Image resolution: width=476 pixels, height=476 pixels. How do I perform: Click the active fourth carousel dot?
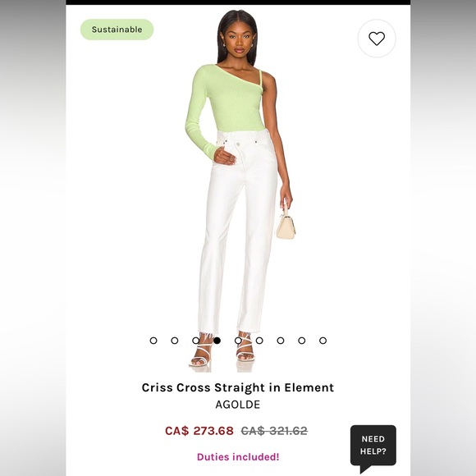tap(217, 341)
